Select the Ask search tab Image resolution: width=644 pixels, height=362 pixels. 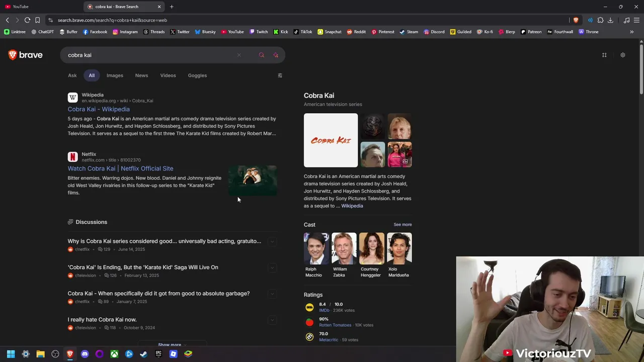point(72,75)
